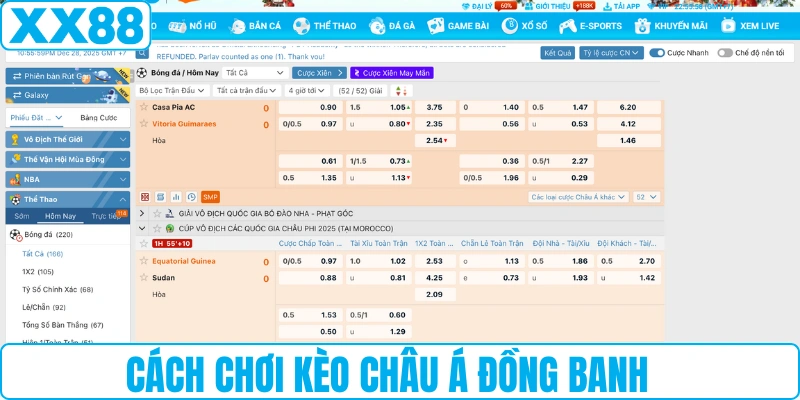The height and width of the screenshot is (400, 800).
Task: Favorite the 1H 55'+10 match row star
Action: (x=144, y=243)
